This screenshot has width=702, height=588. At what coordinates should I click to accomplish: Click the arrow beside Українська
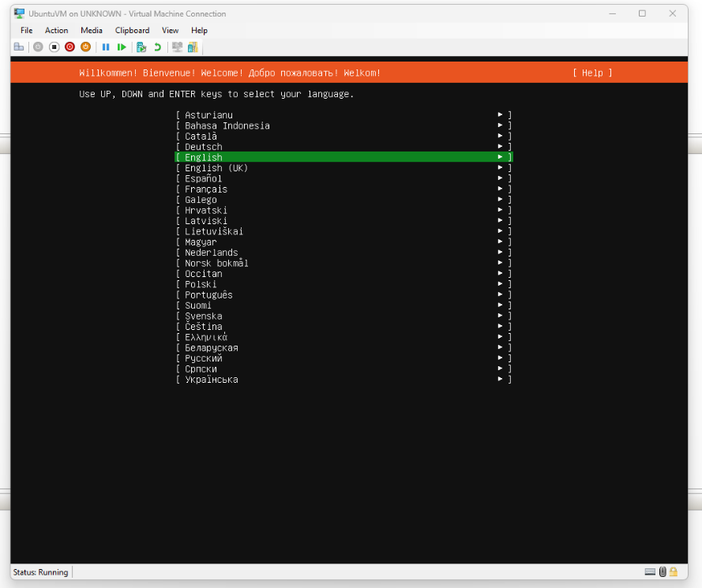[501, 380]
